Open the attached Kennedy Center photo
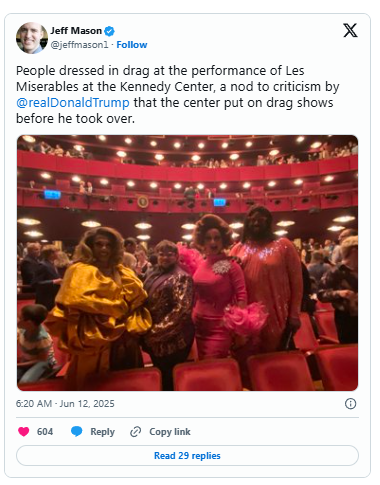This screenshot has height=485, width=380. (187, 263)
